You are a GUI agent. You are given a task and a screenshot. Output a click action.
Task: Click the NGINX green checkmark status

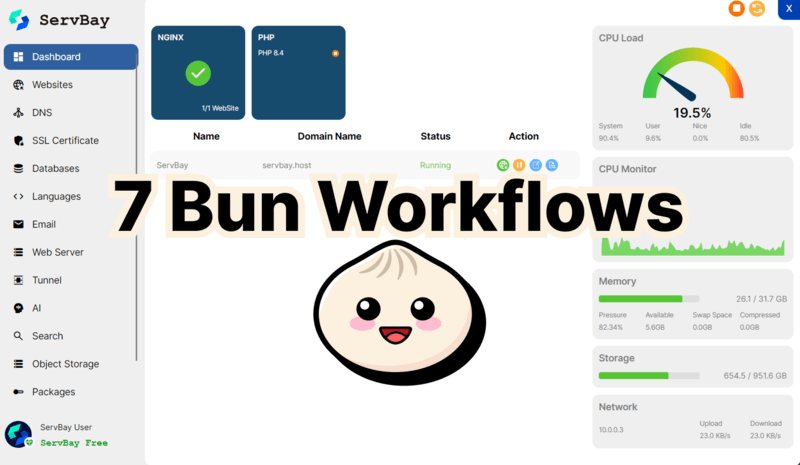click(x=198, y=73)
